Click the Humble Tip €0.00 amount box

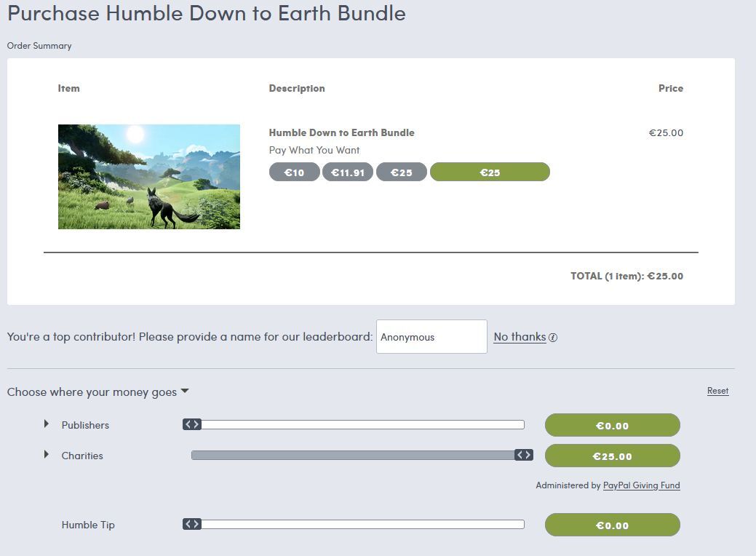(613, 525)
